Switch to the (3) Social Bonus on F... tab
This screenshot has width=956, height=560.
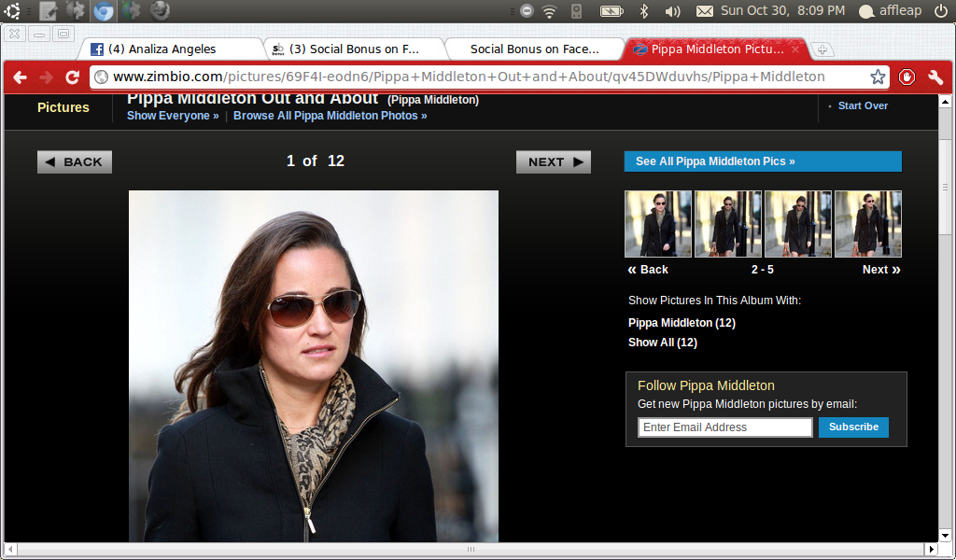pyautogui.click(x=354, y=49)
